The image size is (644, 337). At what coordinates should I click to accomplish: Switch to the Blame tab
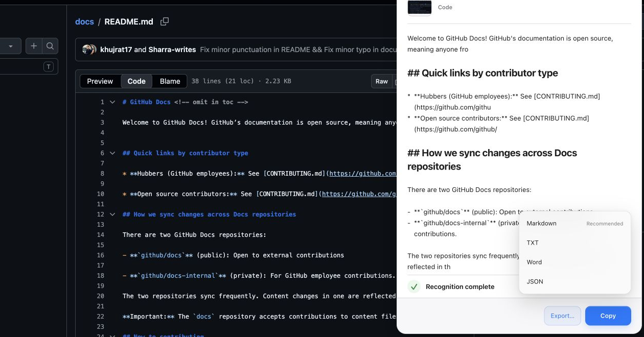pyautogui.click(x=170, y=81)
